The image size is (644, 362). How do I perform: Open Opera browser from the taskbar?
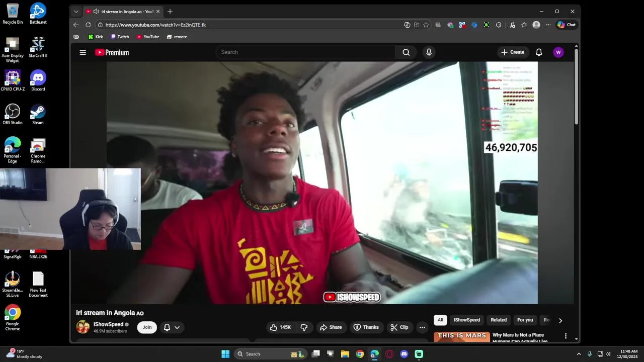(389, 354)
